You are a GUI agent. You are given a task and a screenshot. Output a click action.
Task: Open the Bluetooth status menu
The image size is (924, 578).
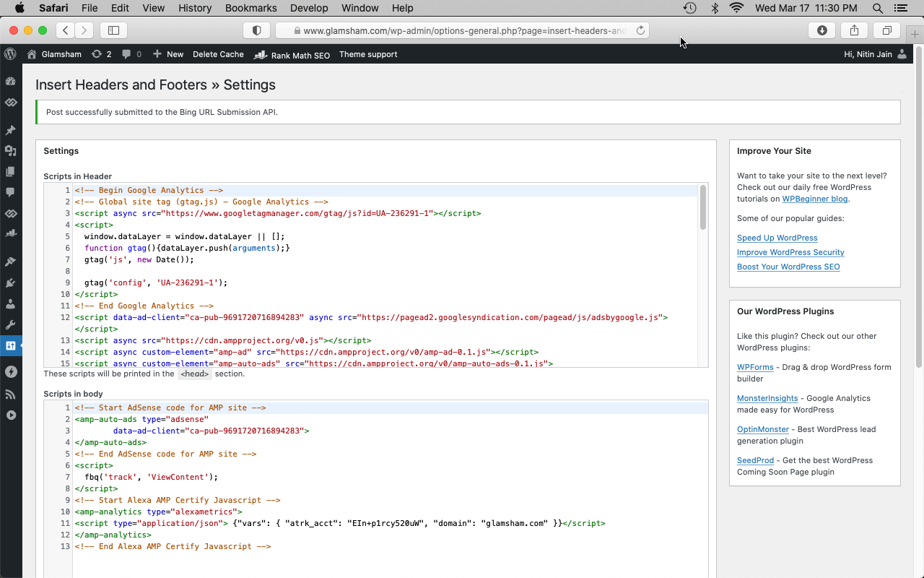tap(715, 8)
